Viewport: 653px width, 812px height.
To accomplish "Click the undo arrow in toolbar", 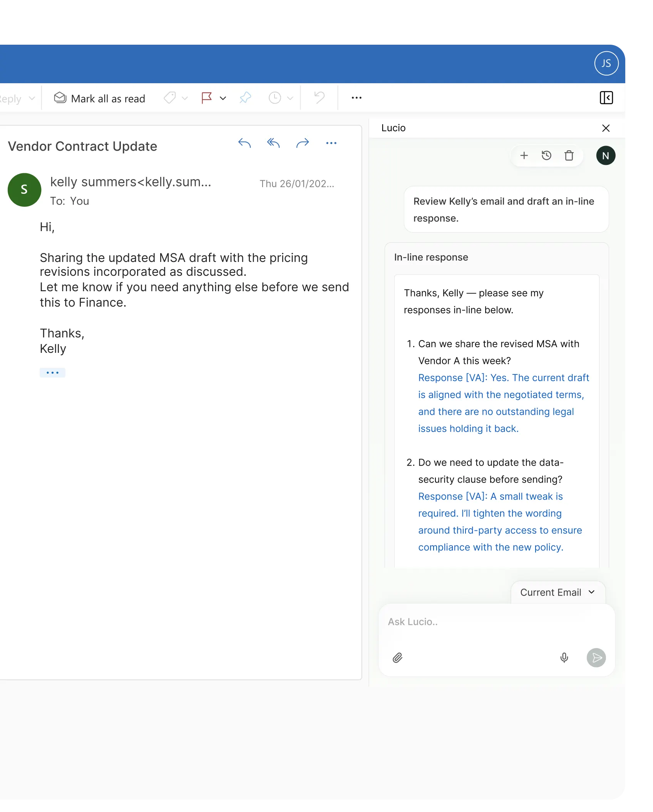I will tap(319, 97).
